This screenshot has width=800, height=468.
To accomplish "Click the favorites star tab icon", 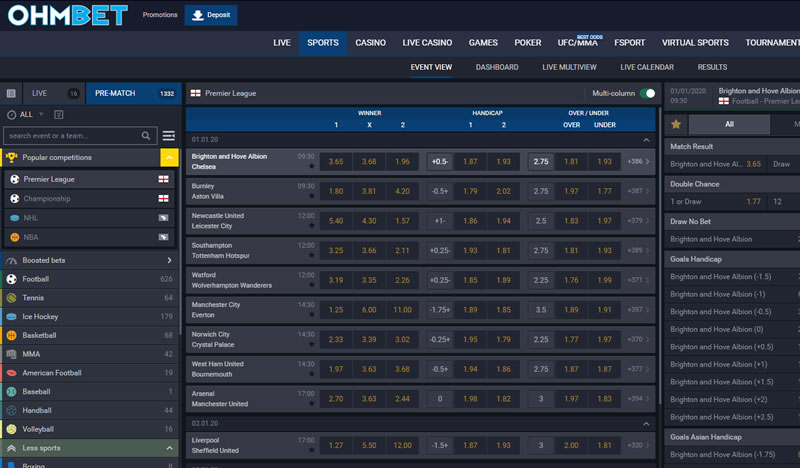I will (676, 124).
